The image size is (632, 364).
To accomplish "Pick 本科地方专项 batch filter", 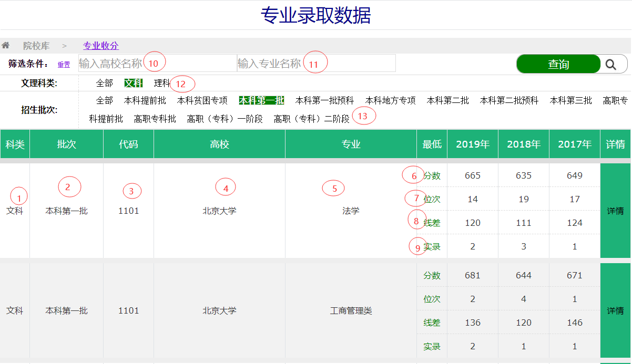I will (391, 100).
